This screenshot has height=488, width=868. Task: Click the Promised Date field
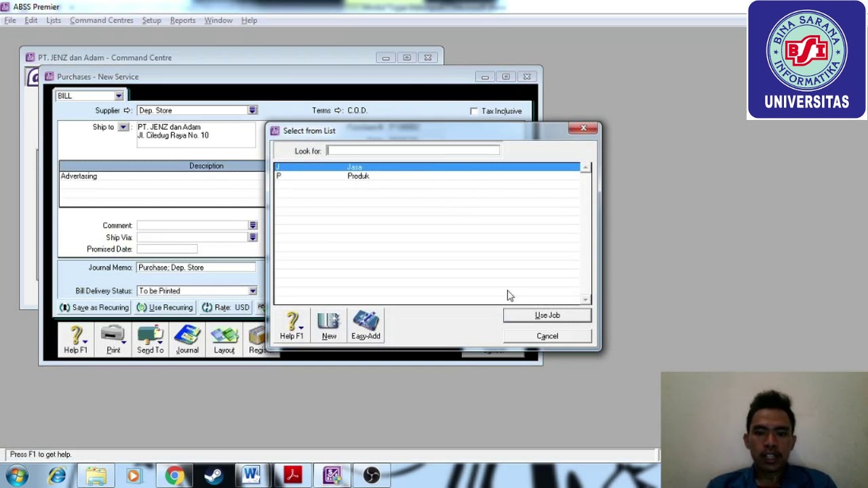pos(167,249)
